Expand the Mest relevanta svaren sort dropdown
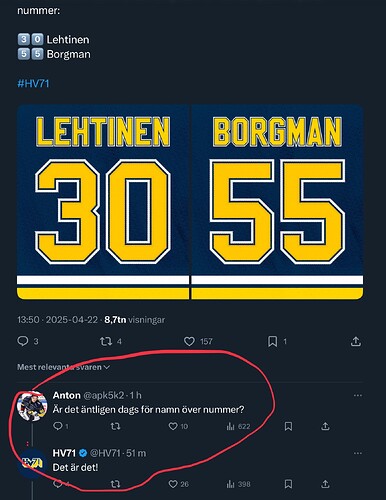 coord(63,367)
